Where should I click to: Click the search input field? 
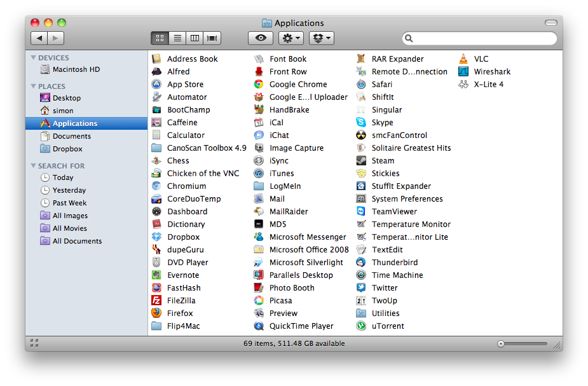point(480,38)
